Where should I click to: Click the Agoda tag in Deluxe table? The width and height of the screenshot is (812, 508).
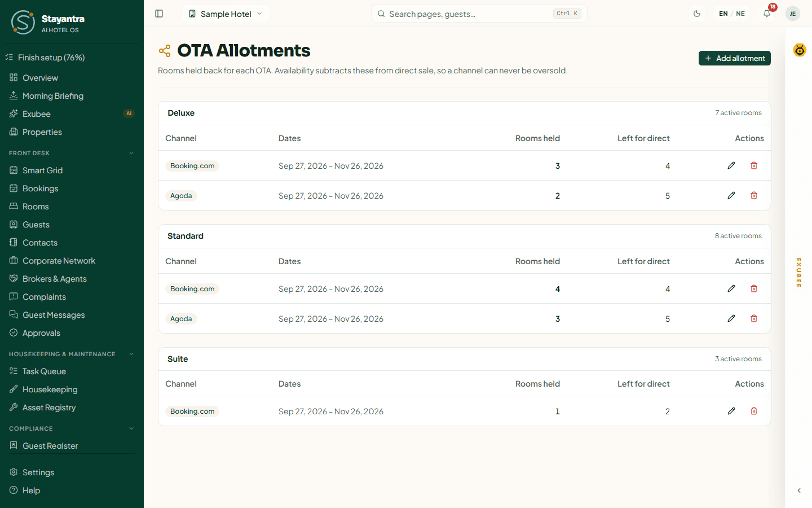coord(181,196)
